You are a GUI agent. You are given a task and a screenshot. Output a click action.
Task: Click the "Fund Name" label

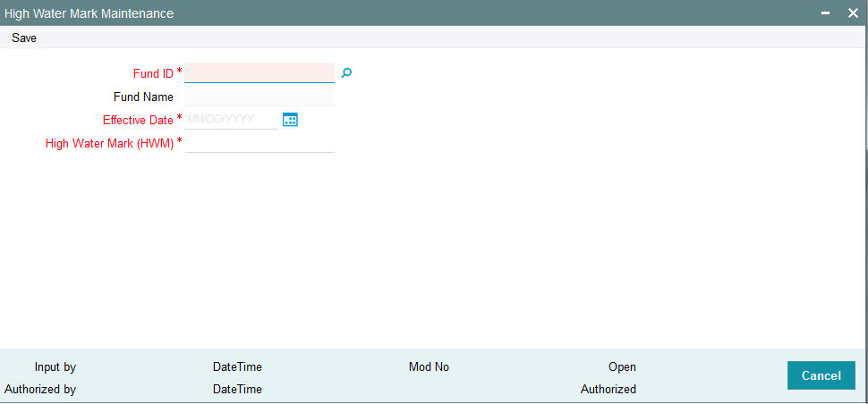(143, 97)
